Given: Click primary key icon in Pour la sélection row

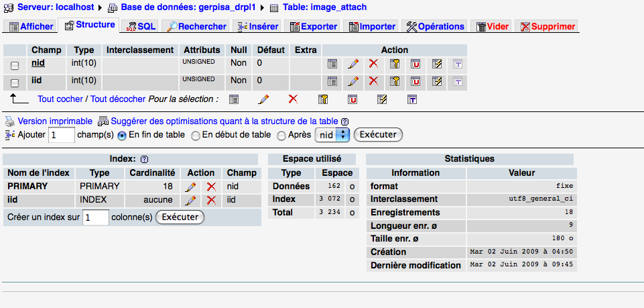Looking at the screenshot, I should click(x=323, y=99).
